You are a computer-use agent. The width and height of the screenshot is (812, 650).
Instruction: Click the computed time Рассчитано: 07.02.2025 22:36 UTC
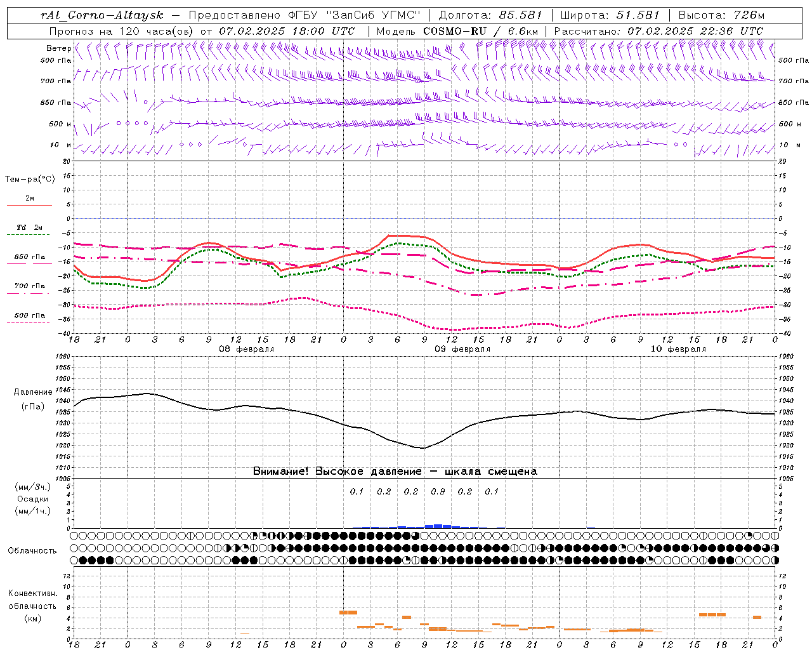[x=658, y=31]
